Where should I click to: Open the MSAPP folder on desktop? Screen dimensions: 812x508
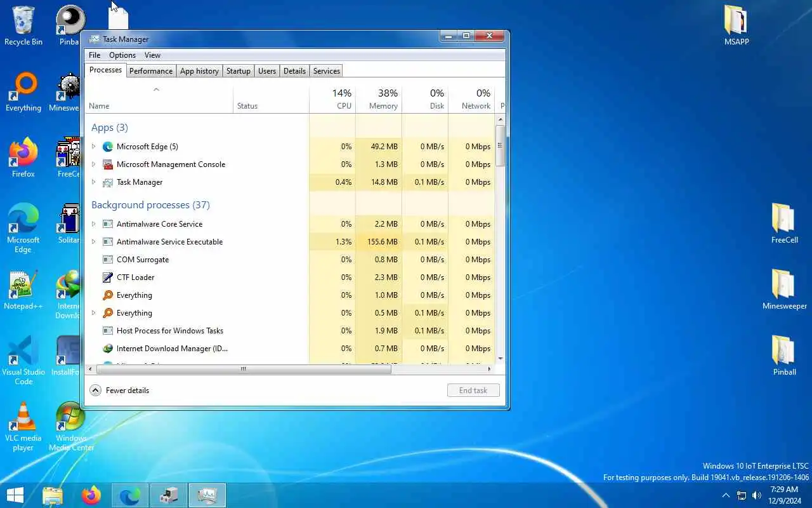pos(737,27)
